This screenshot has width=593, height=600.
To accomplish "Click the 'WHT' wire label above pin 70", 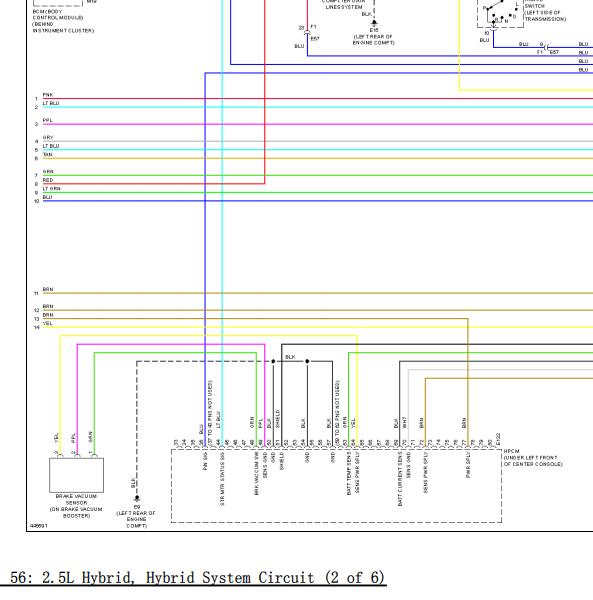I will (x=404, y=422).
